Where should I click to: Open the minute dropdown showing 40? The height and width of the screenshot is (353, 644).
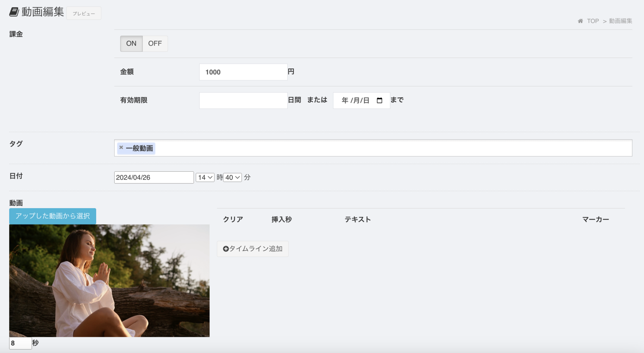(233, 177)
